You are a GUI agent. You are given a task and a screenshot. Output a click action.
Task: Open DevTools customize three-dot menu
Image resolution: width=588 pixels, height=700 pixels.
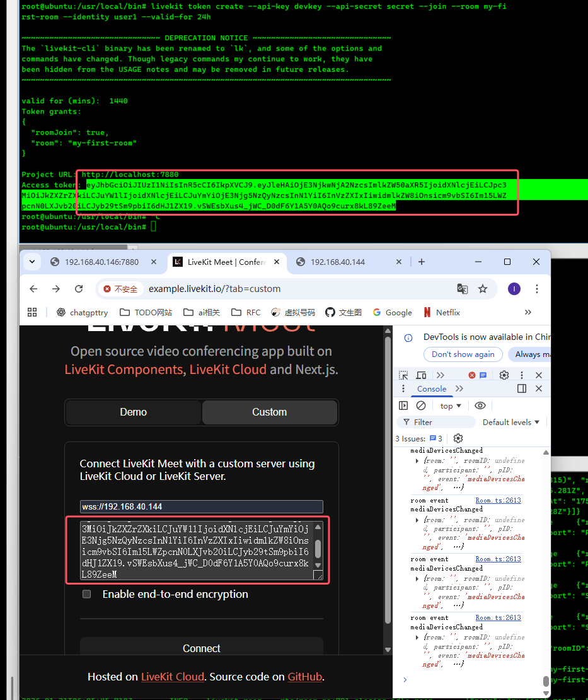(x=522, y=375)
